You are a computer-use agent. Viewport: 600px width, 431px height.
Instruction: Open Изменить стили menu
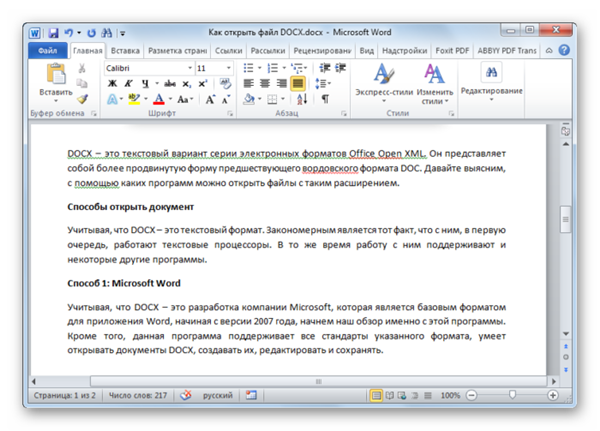[435, 84]
